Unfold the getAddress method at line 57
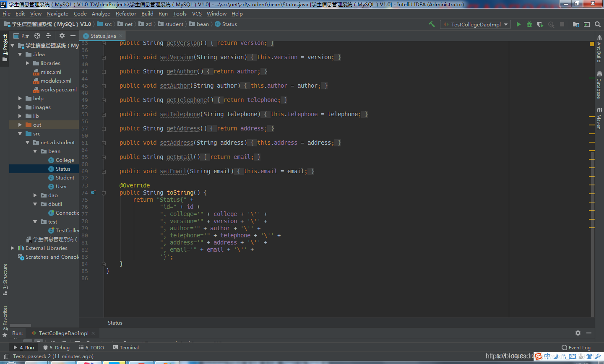Image resolution: width=604 pixels, height=364 pixels. [104, 128]
